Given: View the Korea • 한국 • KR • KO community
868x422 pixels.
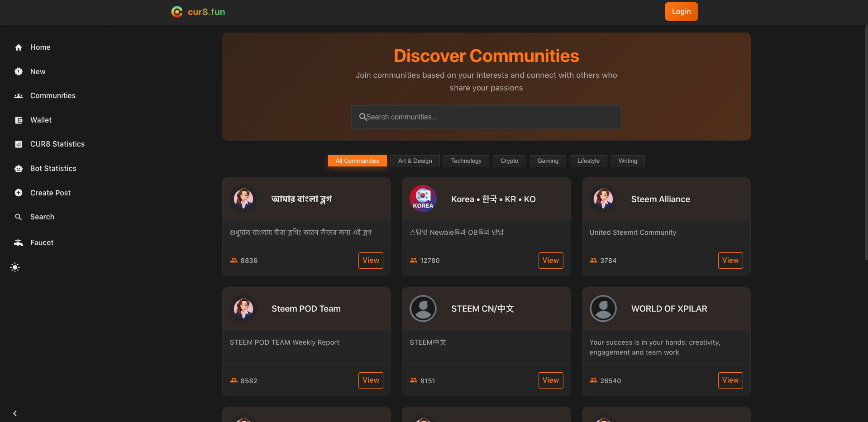Looking at the screenshot, I should point(551,261).
